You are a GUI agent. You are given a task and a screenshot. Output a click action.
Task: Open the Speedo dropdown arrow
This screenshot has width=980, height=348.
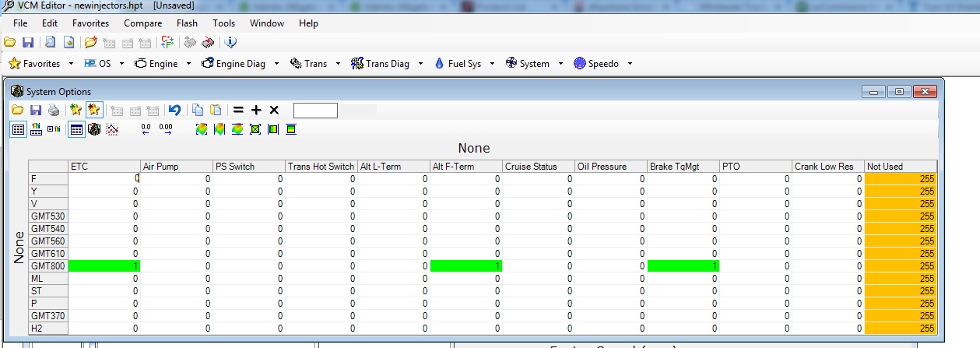(x=630, y=64)
